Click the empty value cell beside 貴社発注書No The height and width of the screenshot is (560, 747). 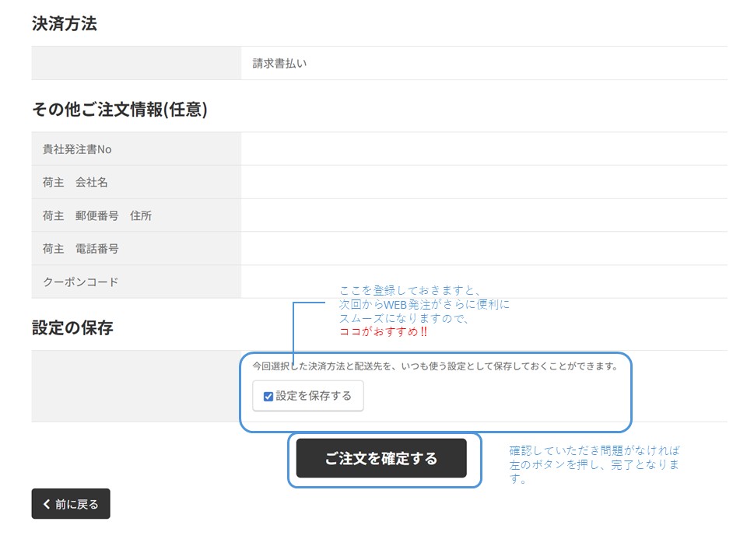coord(484,149)
